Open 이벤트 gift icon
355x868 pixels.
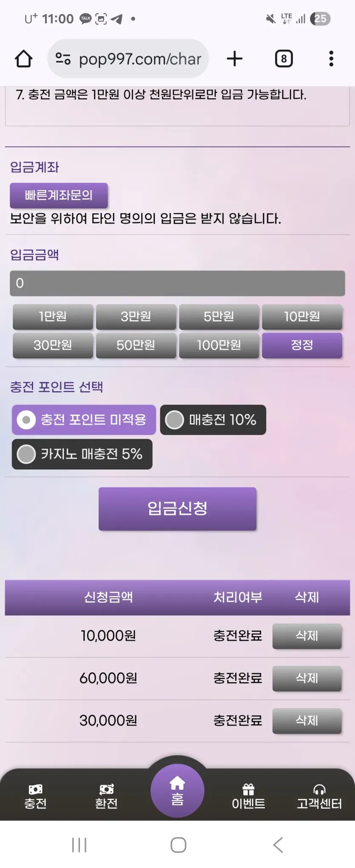(248, 797)
